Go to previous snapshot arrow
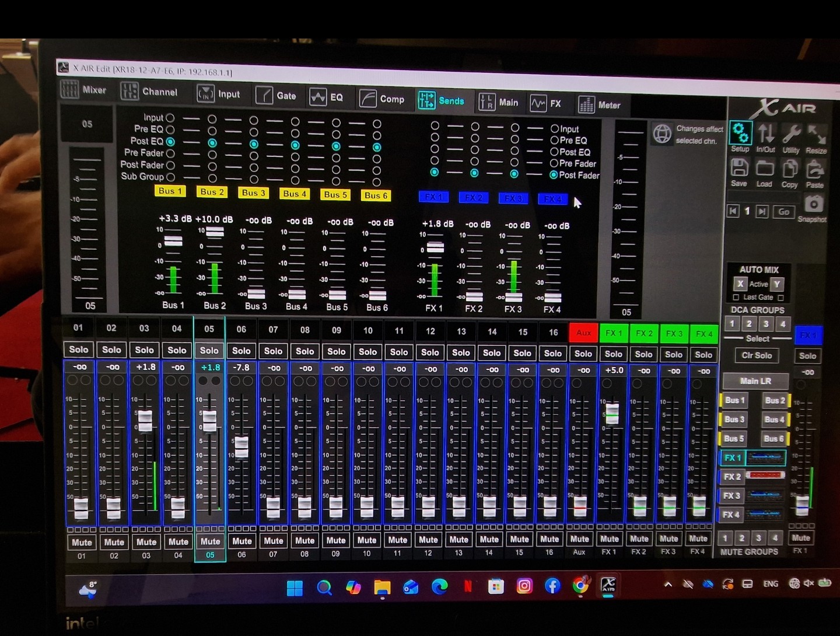This screenshot has width=840, height=636. pos(733,211)
